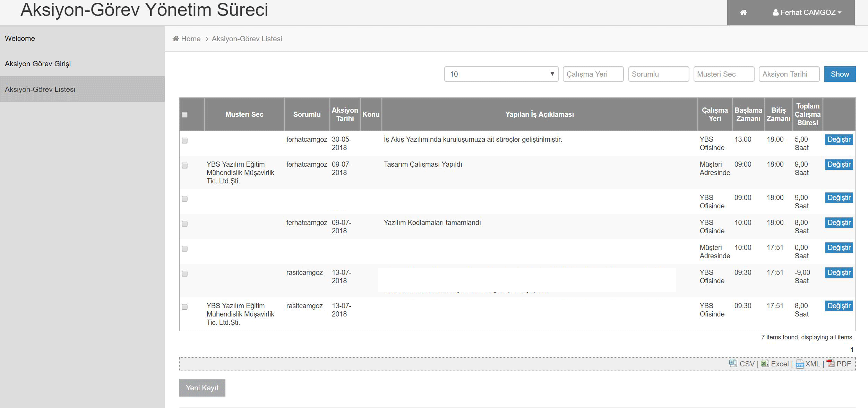Click the CSV export icon
This screenshot has height=408, width=868.
point(733,363)
